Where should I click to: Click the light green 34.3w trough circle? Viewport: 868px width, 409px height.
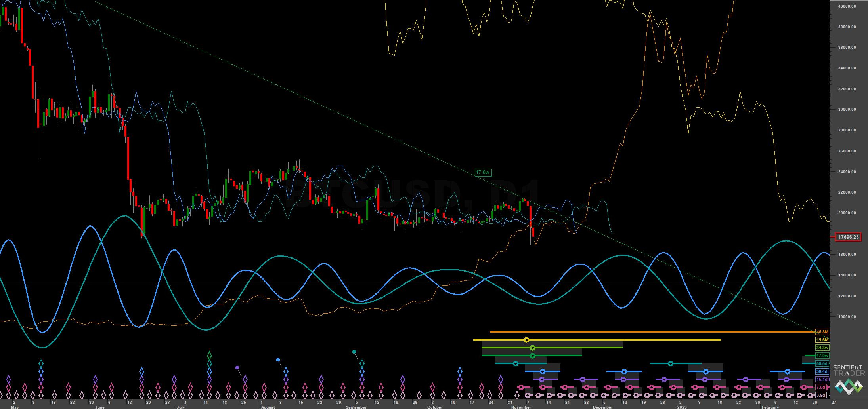tap(533, 348)
